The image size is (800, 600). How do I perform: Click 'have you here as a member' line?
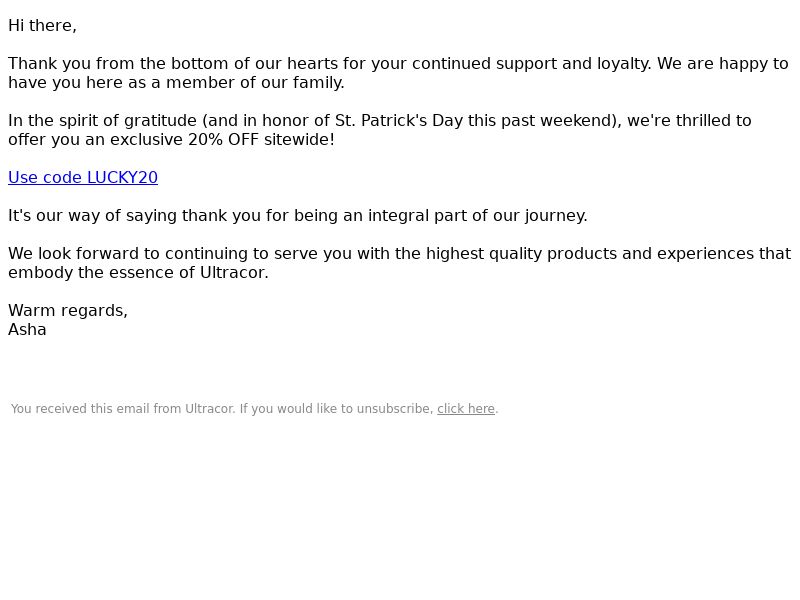(176, 83)
